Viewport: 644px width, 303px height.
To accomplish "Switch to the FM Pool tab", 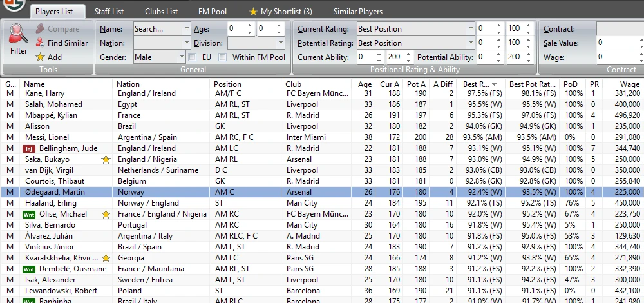I will coord(213,12).
